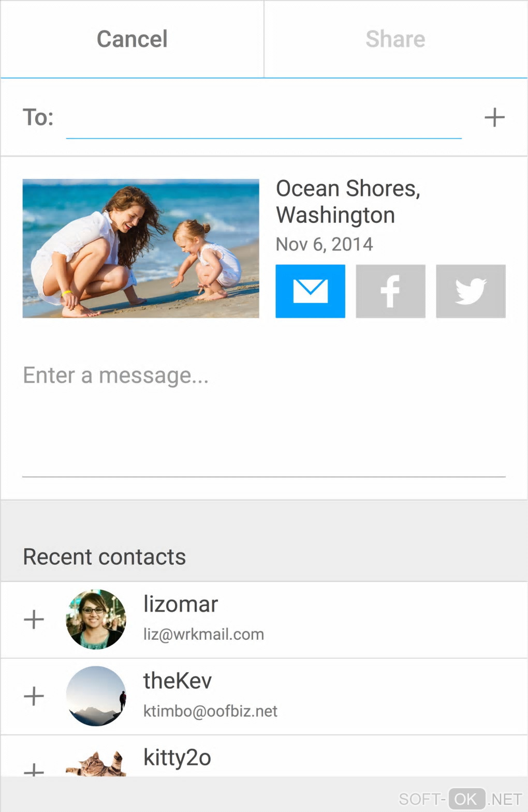Viewport: 528px width, 812px height.
Task: Add theKev using the plus icon
Action: pos(34,696)
